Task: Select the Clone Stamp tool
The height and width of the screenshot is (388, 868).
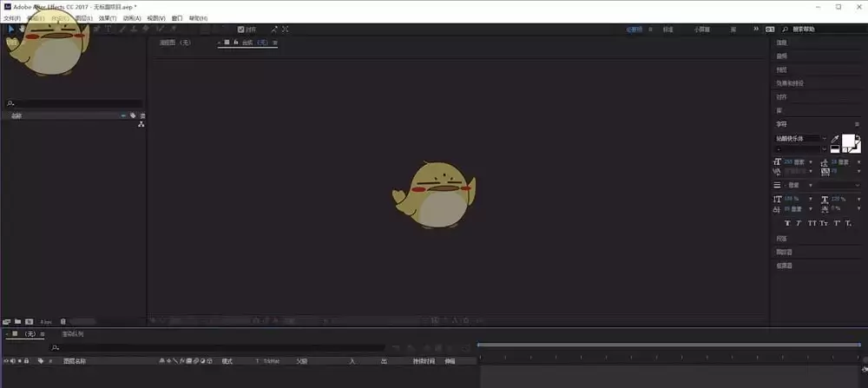Action: point(134,29)
